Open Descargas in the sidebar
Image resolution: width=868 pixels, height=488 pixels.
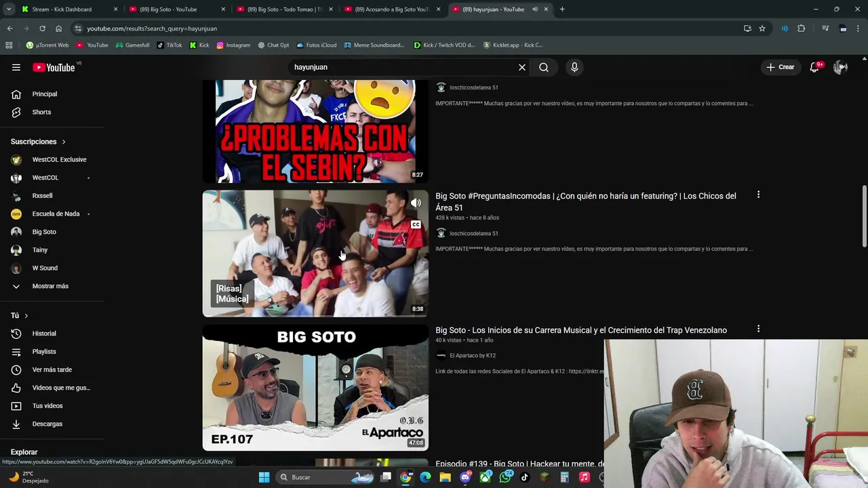coord(47,424)
